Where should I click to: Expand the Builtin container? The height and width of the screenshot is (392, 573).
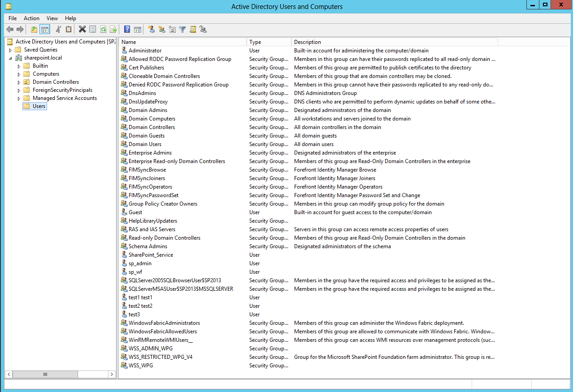pyautogui.click(x=19, y=66)
